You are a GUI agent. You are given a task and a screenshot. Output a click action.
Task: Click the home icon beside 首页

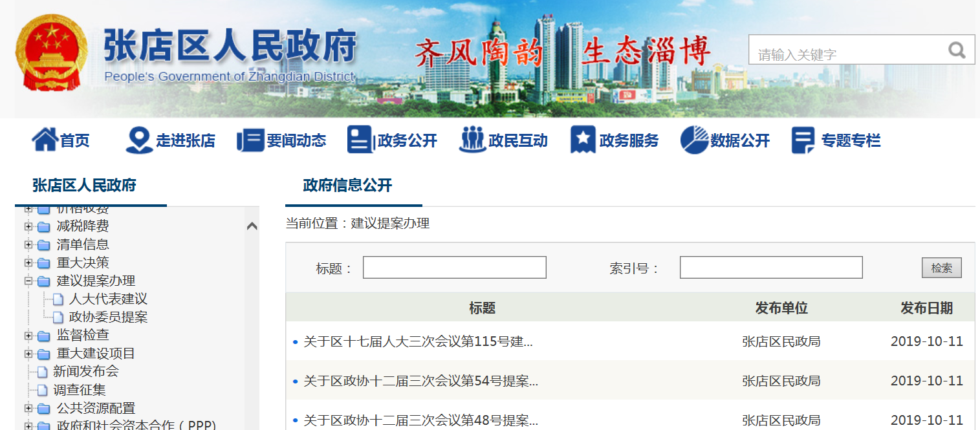tap(45, 140)
